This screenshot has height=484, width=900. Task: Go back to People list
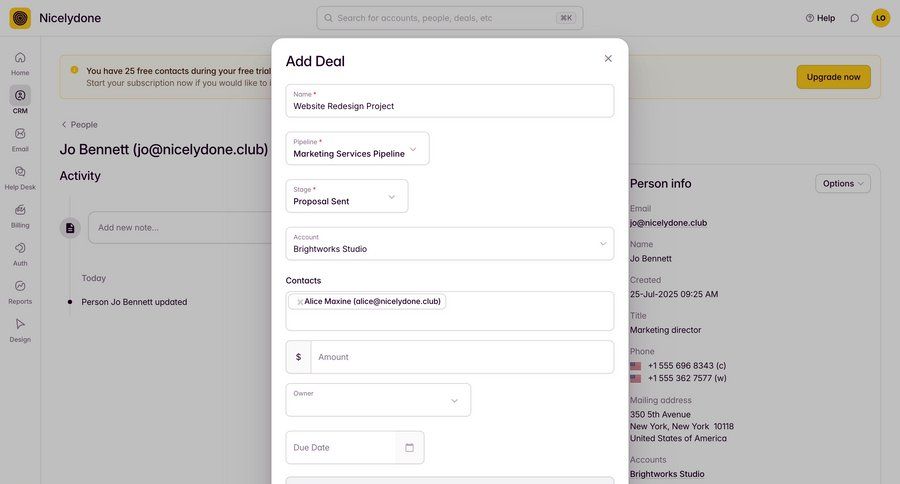click(79, 125)
